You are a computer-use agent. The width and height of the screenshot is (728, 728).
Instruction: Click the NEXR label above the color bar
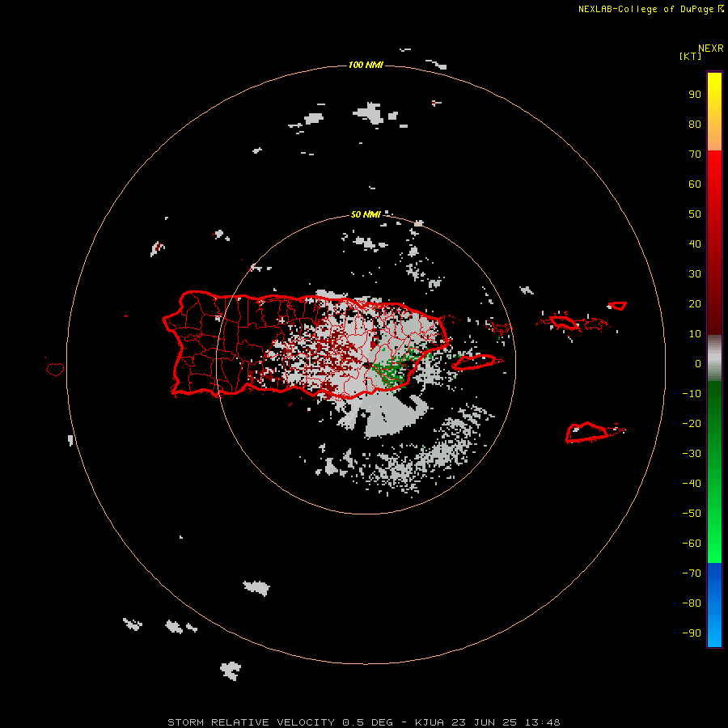(710, 49)
